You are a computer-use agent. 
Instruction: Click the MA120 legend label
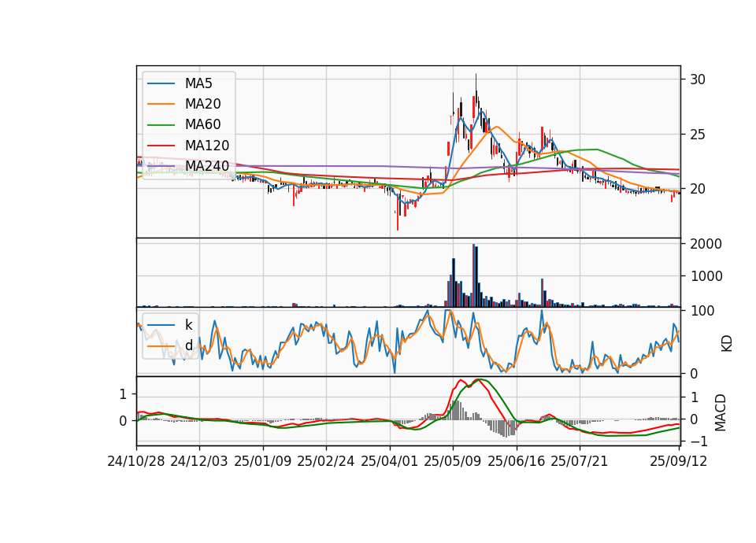click(207, 146)
